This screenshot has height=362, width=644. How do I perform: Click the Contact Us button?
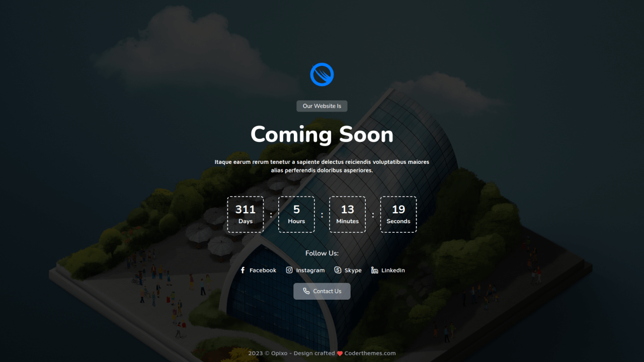tap(321, 291)
